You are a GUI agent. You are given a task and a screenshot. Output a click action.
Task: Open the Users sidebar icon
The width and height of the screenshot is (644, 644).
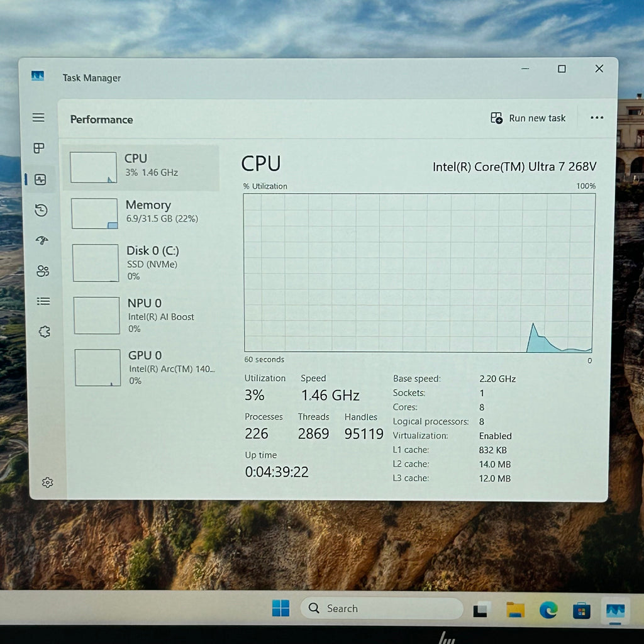43,270
